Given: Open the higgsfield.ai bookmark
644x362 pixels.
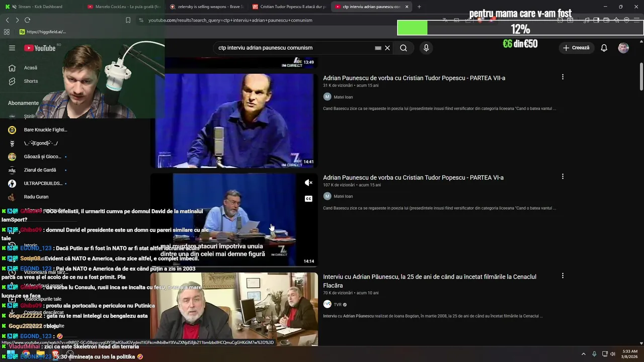Looking at the screenshot, I should (43, 32).
